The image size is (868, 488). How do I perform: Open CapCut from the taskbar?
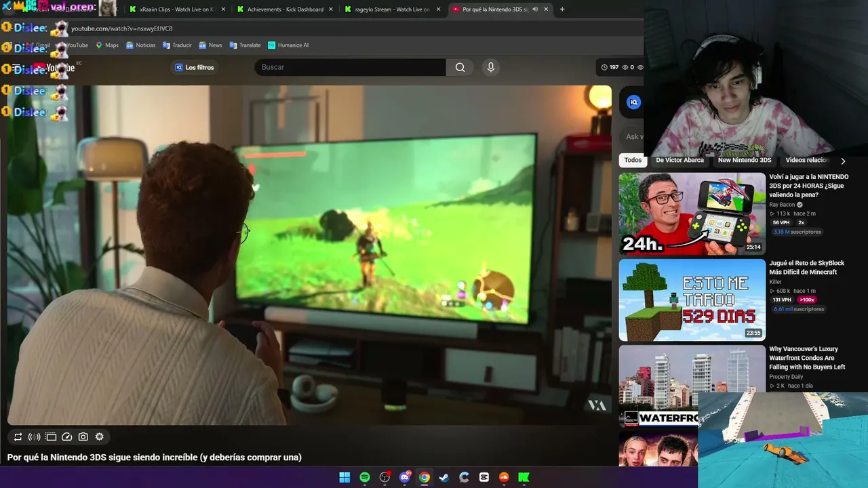[484, 477]
